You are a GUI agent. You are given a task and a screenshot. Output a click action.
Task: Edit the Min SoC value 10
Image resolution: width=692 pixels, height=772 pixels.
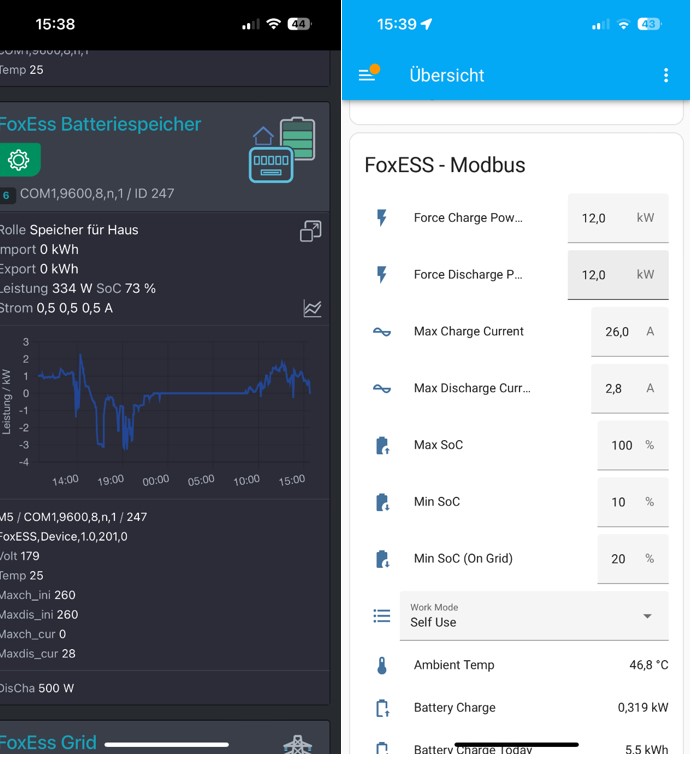[633, 502]
